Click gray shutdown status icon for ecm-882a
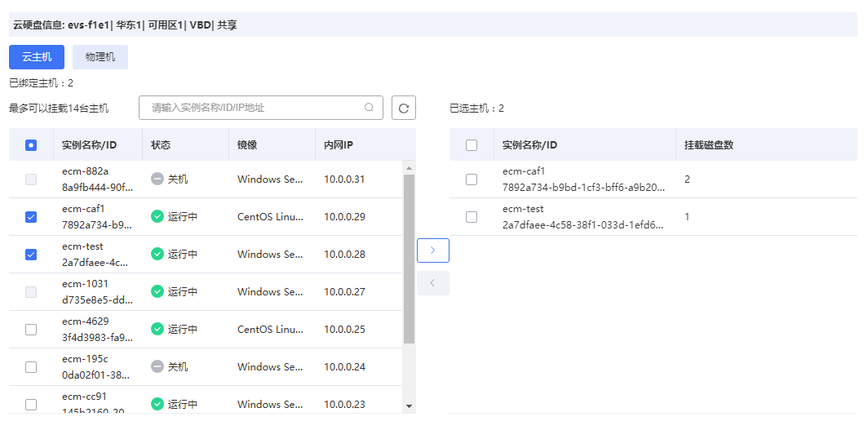Screen dimensions: 868x430 tap(157, 179)
